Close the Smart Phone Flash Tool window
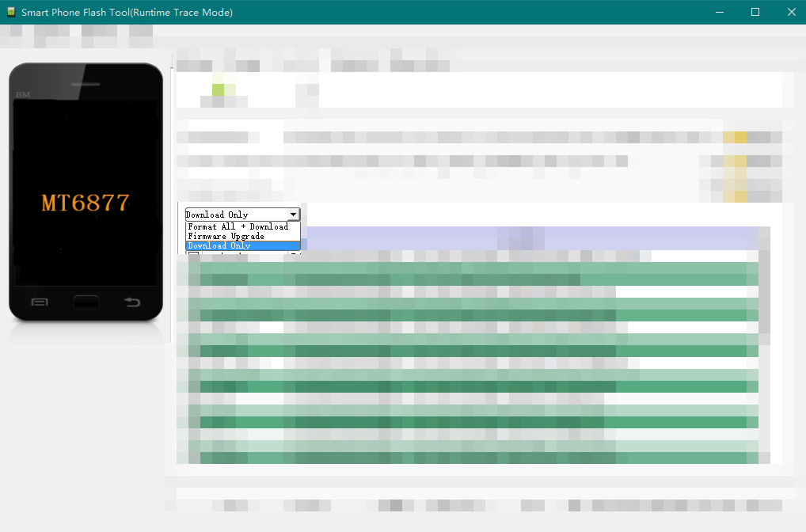The height and width of the screenshot is (532, 806). coord(791,13)
